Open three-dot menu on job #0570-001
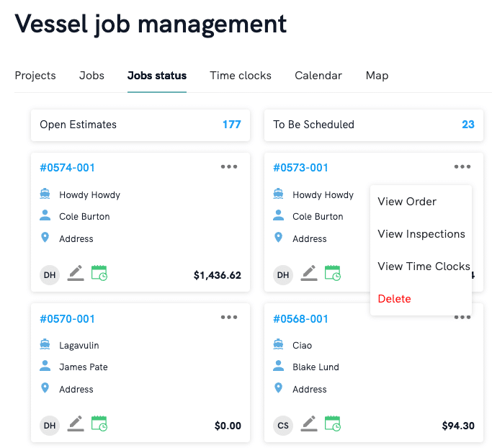492x448 pixels. click(229, 317)
